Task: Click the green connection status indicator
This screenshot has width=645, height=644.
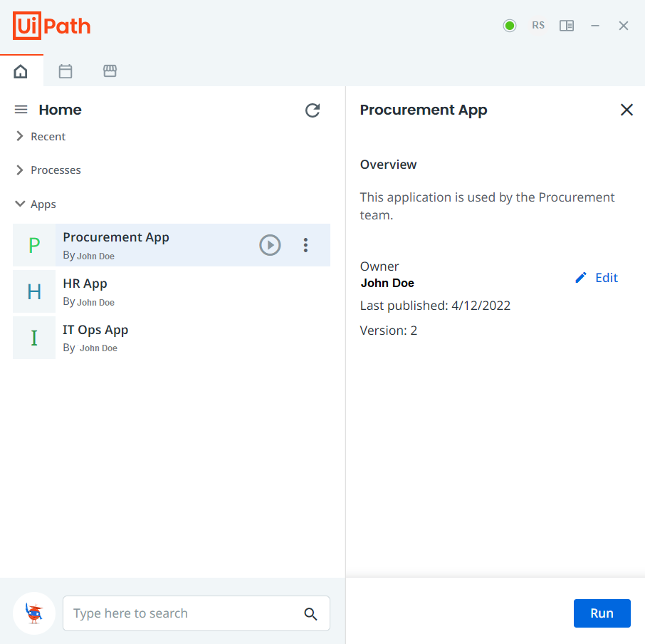Action: (x=509, y=25)
